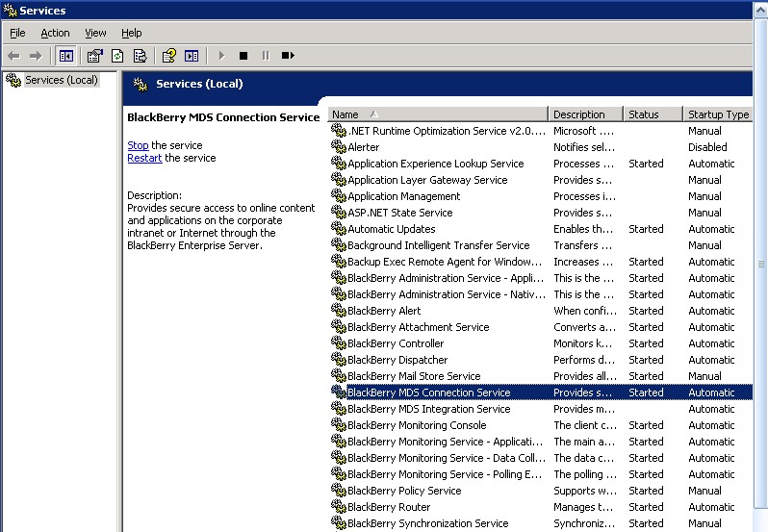Viewport: 768px width, 532px height.
Task: Click Manual startup type of BlackBerry Mail Store
Action: pyautogui.click(x=704, y=376)
